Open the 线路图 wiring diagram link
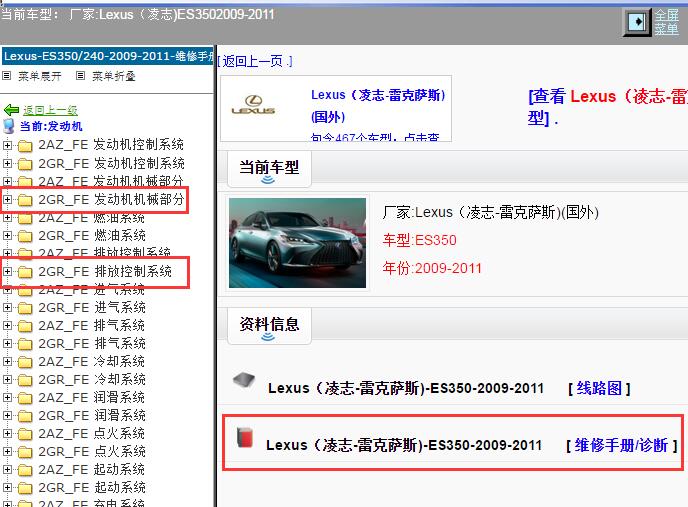The width and height of the screenshot is (688, 507). [599, 388]
